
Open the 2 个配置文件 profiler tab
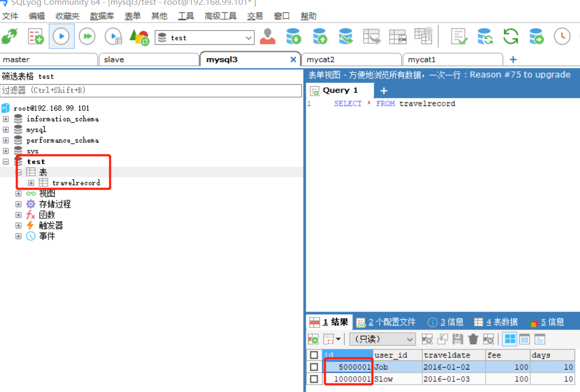coord(386,322)
